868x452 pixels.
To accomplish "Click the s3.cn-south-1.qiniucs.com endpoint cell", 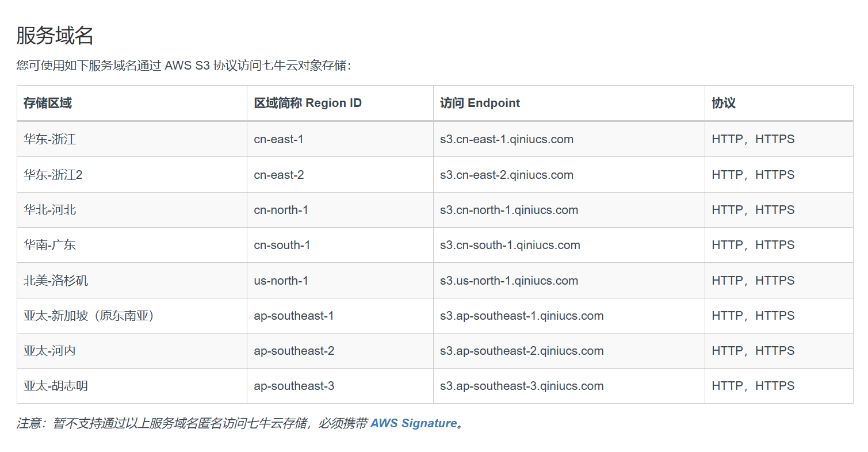I will coord(510,245).
